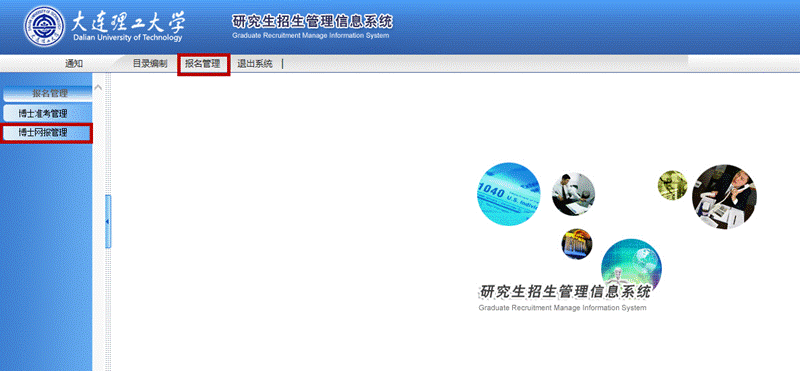This screenshot has width=800, height=371.
Task: Open the 目录编制 menu item
Action: tap(150, 64)
